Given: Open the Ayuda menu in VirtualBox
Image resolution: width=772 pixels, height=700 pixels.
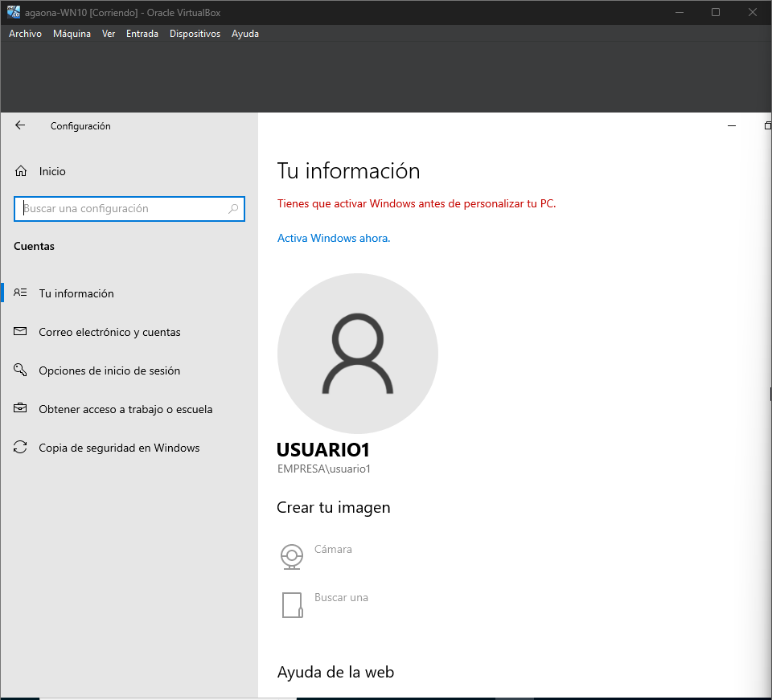Looking at the screenshot, I should 245,34.
